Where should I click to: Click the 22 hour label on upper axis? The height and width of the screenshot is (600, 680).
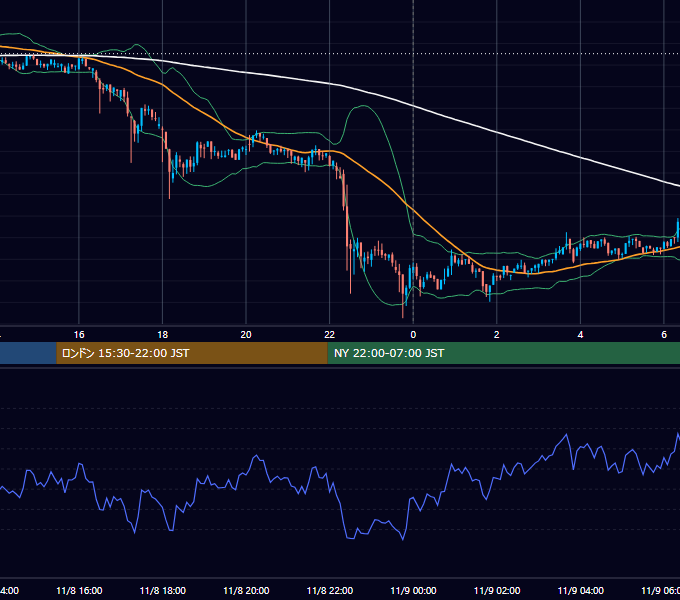[x=330, y=335]
